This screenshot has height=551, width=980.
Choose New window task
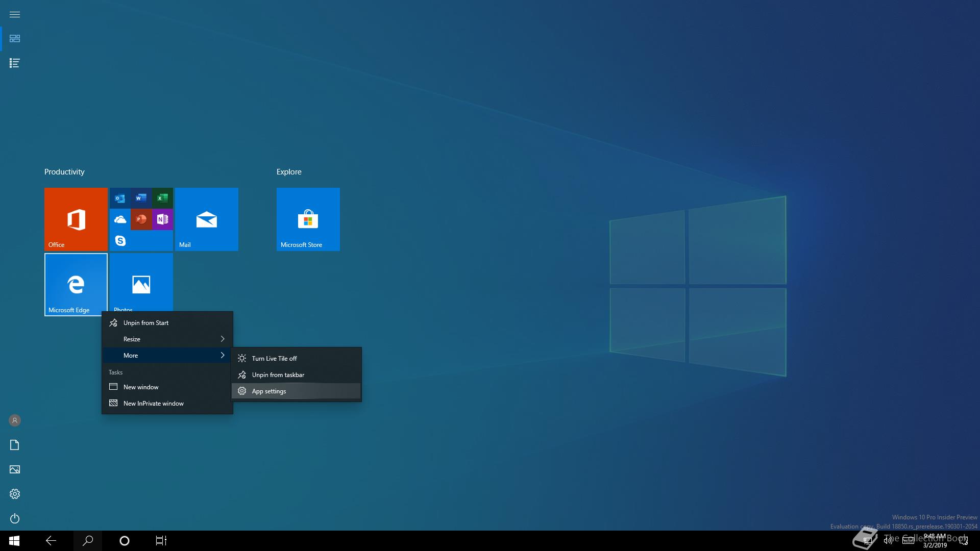coord(167,387)
